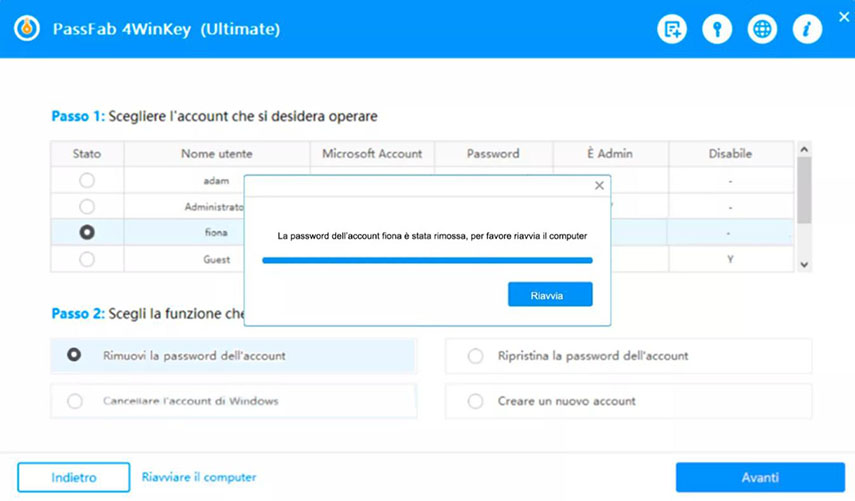Select the Guest account radio button

pyautogui.click(x=87, y=259)
